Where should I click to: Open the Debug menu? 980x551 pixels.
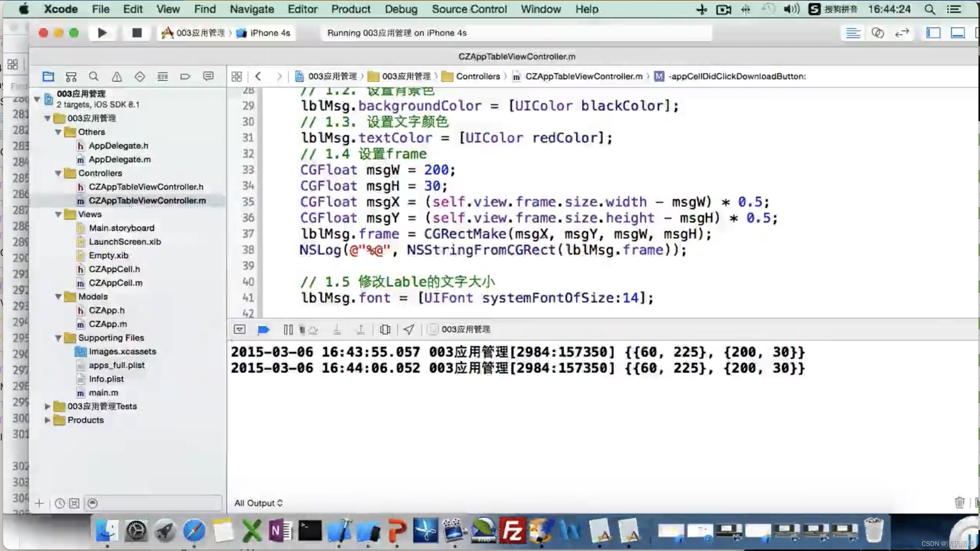pyautogui.click(x=401, y=9)
